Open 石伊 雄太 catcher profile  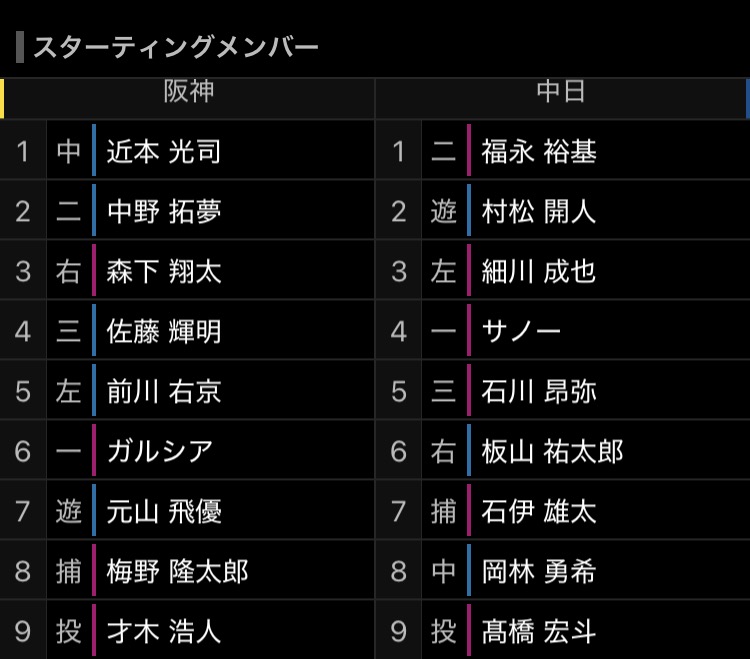539,511
